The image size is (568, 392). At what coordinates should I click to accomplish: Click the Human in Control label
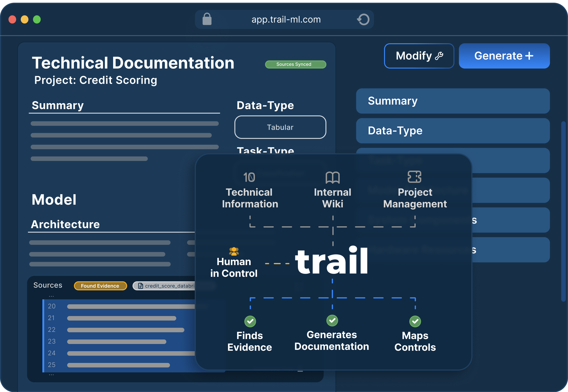coord(234,268)
